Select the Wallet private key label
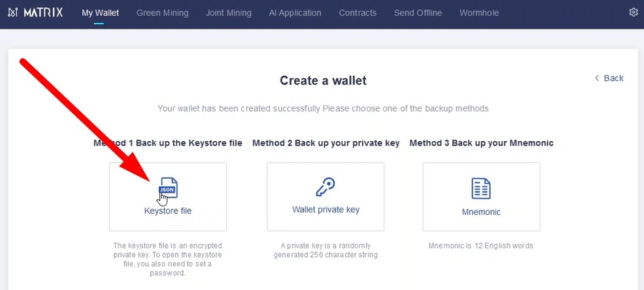 click(326, 210)
